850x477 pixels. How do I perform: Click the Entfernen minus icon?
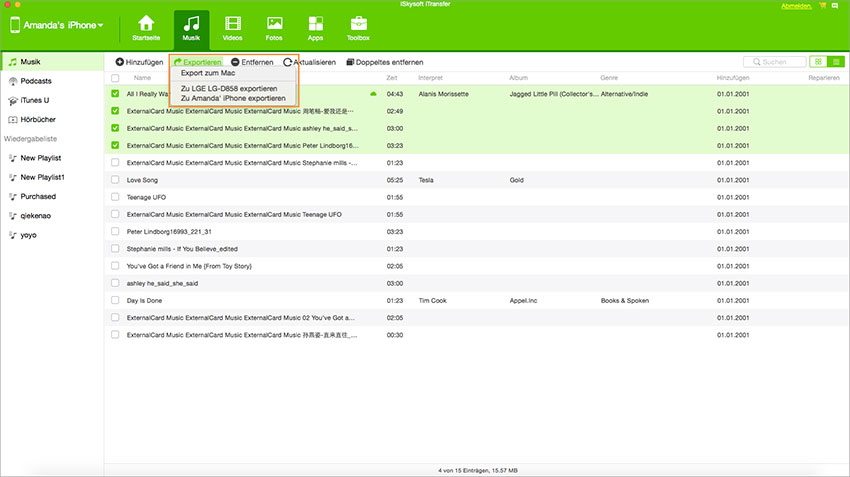coord(235,62)
